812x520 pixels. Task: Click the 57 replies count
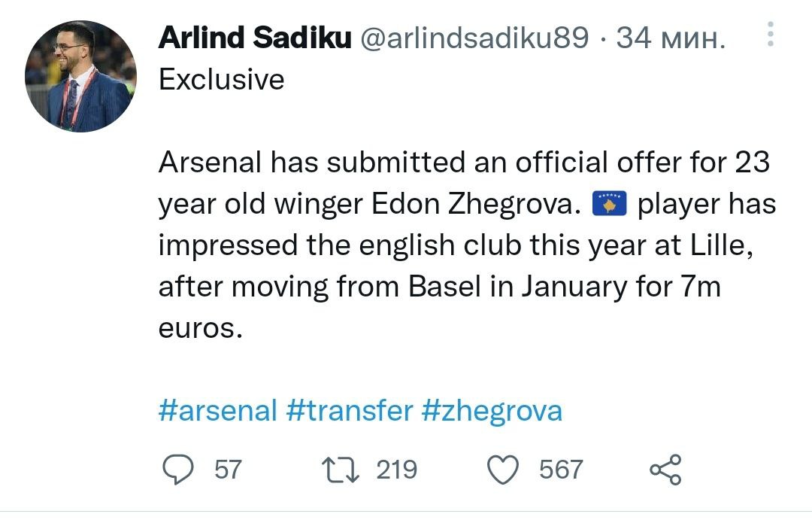click(x=229, y=470)
